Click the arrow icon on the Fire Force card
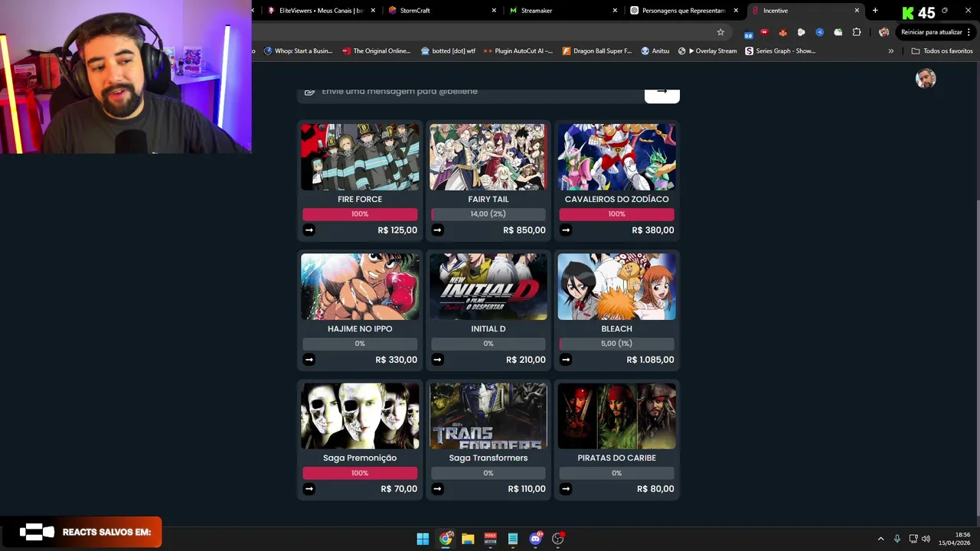This screenshot has height=551, width=980. (309, 230)
